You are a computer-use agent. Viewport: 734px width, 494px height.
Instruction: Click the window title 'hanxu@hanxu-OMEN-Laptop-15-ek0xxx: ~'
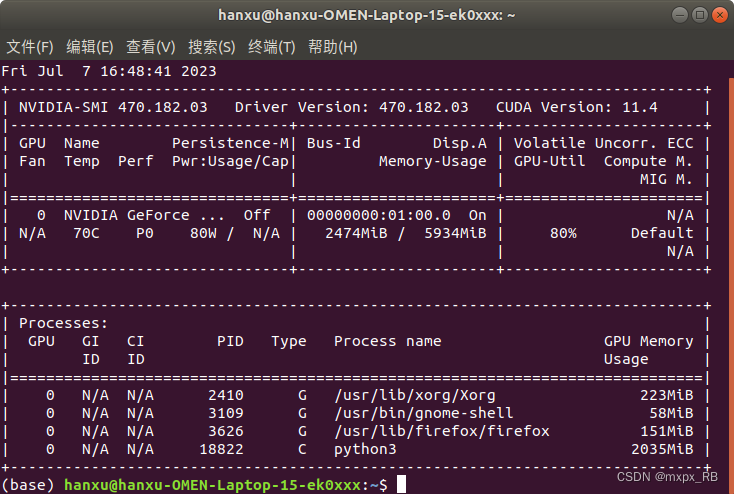(367, 15)
